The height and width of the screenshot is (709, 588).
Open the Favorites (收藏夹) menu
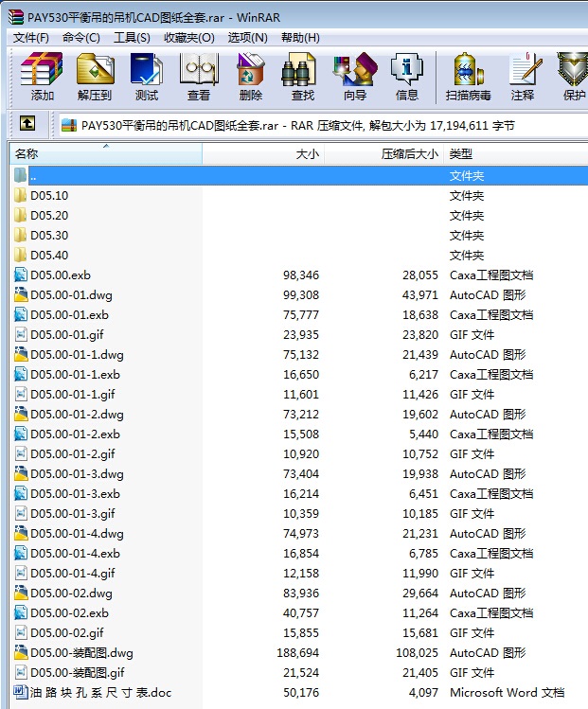click(189, 38)
